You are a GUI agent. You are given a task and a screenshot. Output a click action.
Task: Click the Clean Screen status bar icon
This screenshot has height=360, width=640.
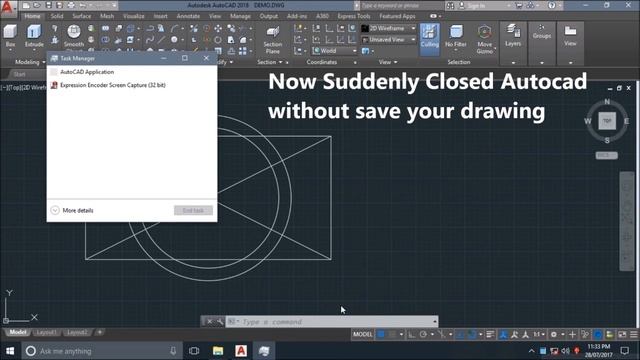tap(622, 334)
